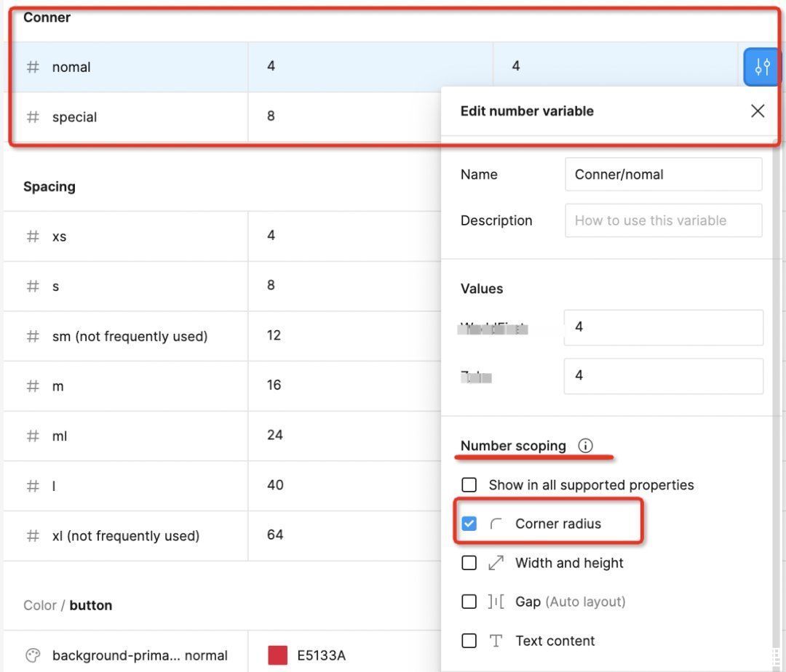
Task: Select the s spacing variable name
Action: [x=55, y=287]
